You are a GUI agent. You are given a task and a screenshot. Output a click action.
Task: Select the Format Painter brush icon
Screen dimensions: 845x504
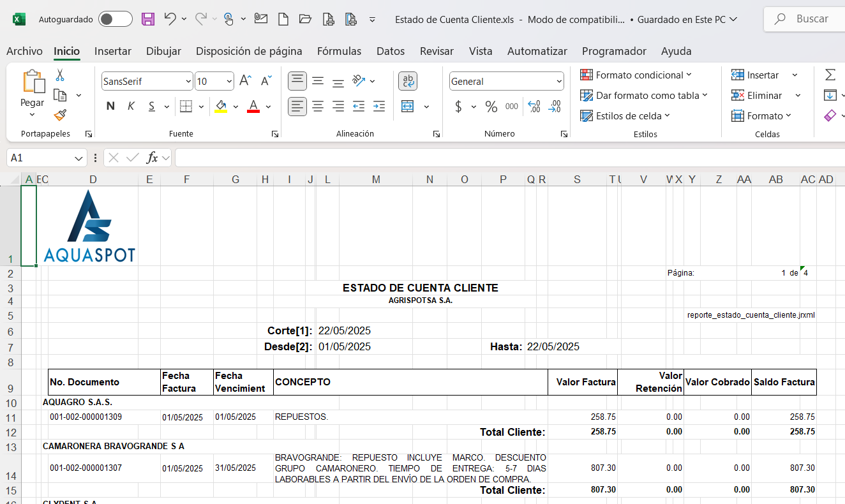click(60, 115)
